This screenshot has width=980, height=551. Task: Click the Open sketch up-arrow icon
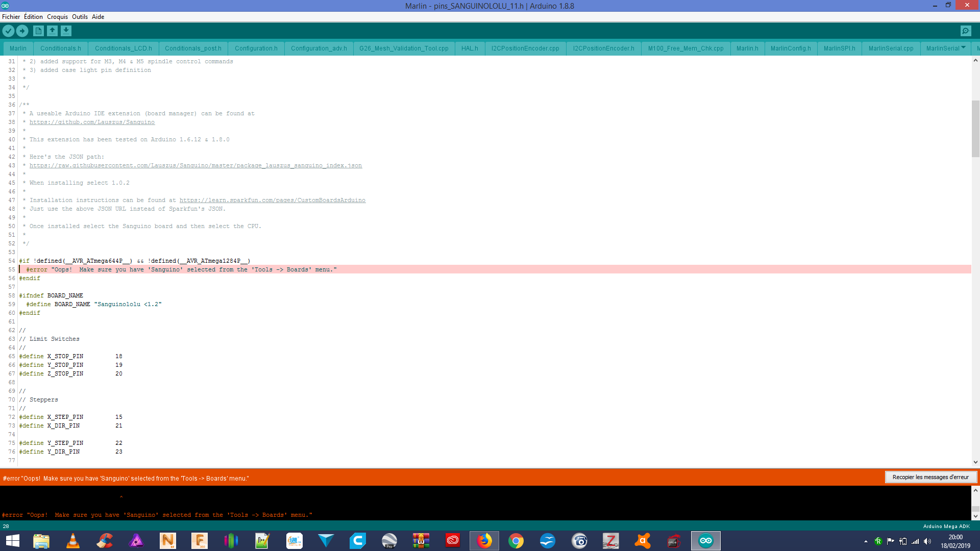pyautogui.click(x=52, y=31)
